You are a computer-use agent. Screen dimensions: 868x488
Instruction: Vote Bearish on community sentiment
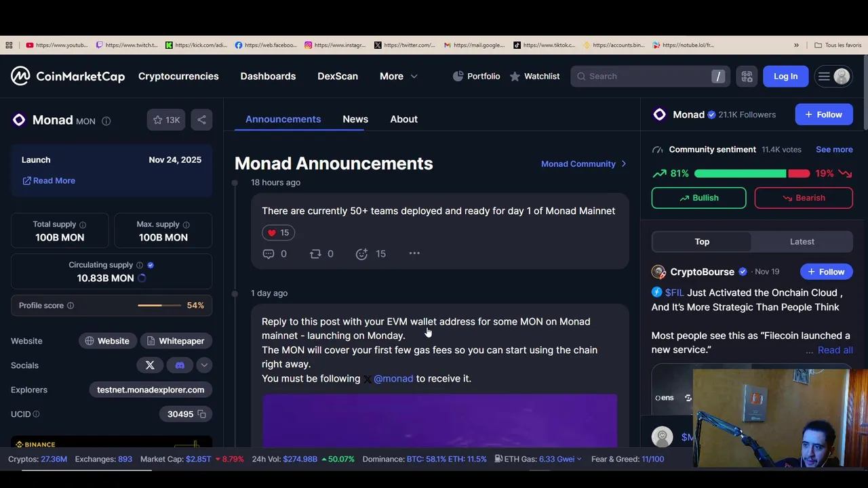[x=804, y=198]
